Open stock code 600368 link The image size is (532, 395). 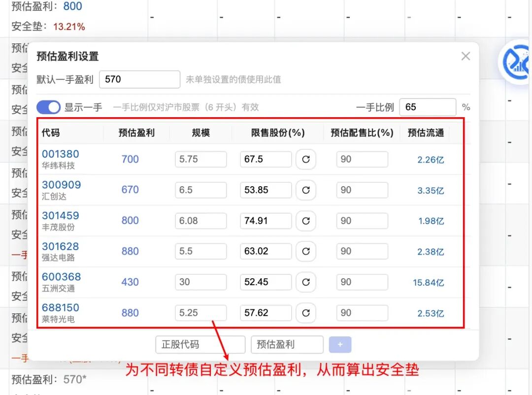pos(62,277)
